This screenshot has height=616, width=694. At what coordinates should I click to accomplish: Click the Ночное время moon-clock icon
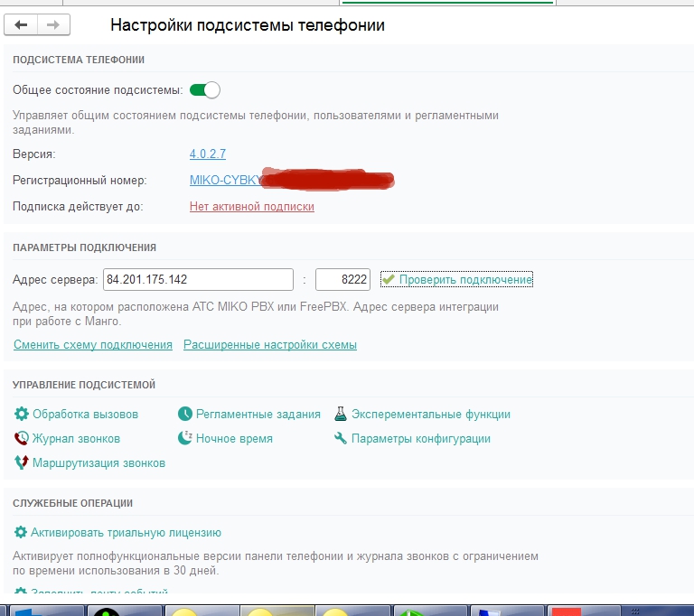(x=185, y=439)
